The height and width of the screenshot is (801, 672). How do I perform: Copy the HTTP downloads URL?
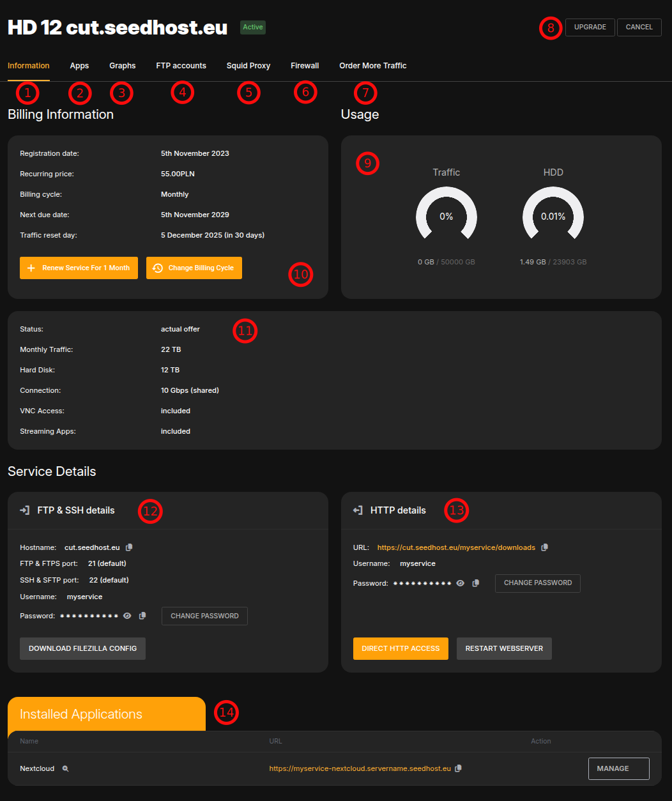(544, 547)
